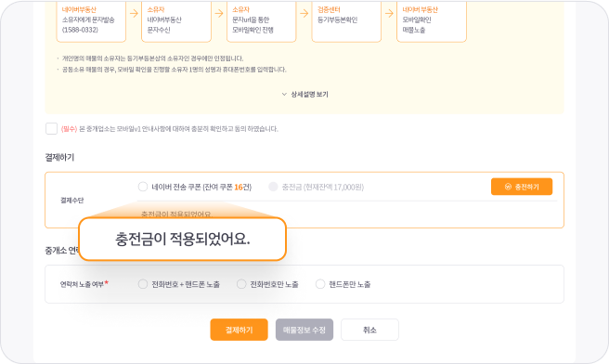The height and width of the screenshot is (364, 609).
Task: Click the orange 결제하기 button
Action: [x=239, y=330]
